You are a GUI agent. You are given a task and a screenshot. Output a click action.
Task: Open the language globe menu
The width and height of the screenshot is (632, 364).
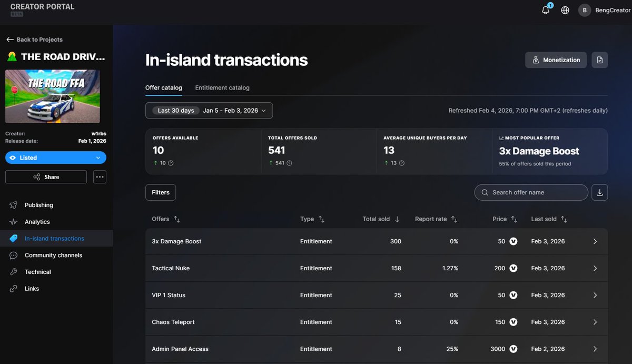coord(565,10)
